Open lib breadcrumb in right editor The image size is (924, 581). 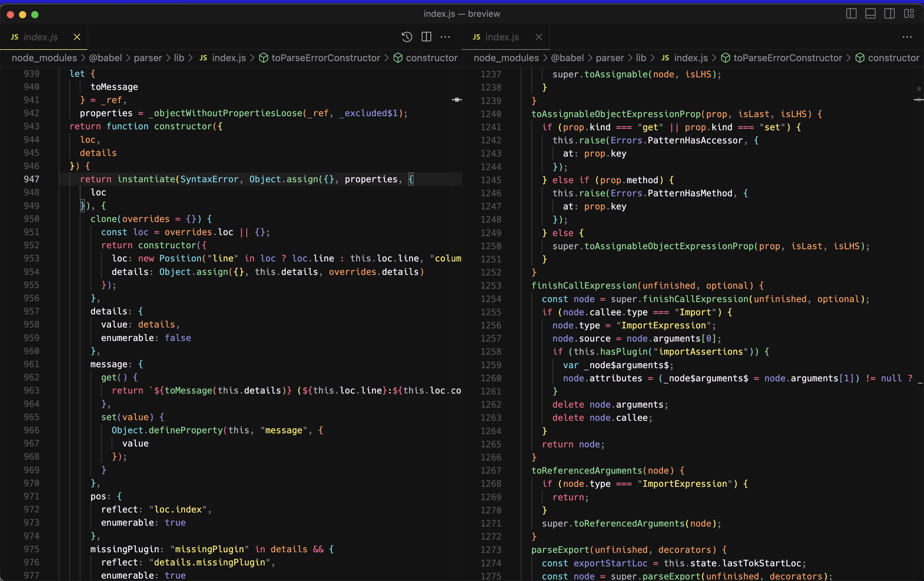[x=641, y=58]
